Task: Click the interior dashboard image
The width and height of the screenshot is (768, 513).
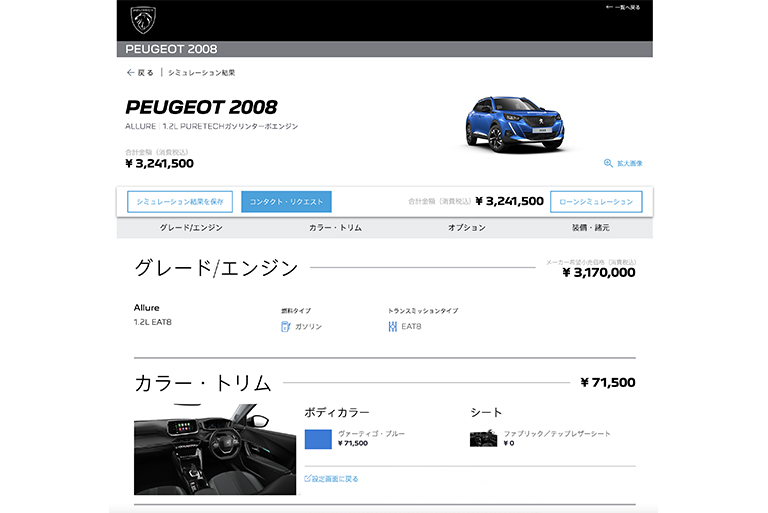Action: tap(215, 449)
